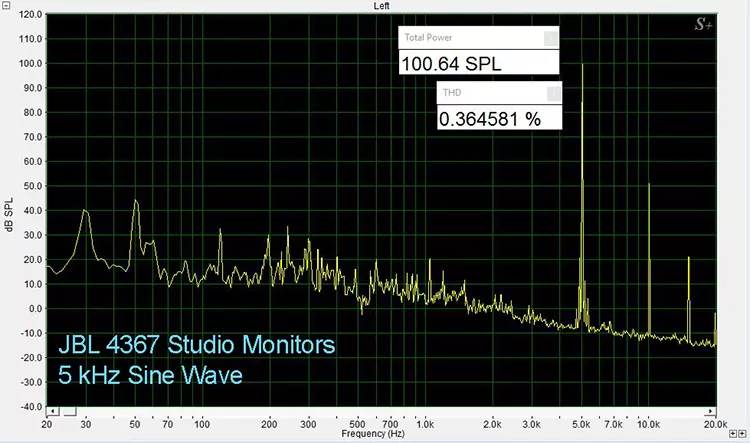Image resolution: width=750 pixels, height=443 pixels.
Task: Click the 5 kHz fundamental peak top
Action: (582, 65)
